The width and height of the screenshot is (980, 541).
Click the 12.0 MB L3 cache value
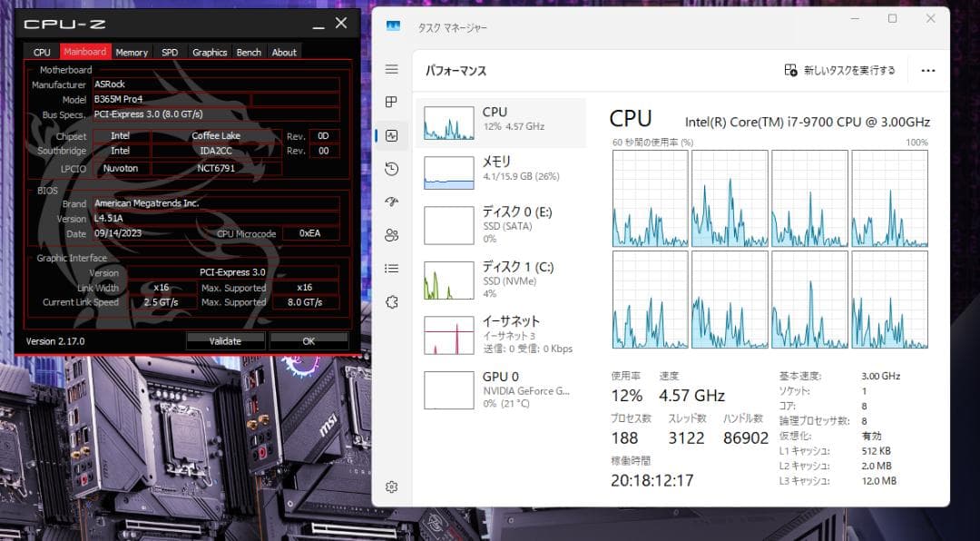pos(878,480)
